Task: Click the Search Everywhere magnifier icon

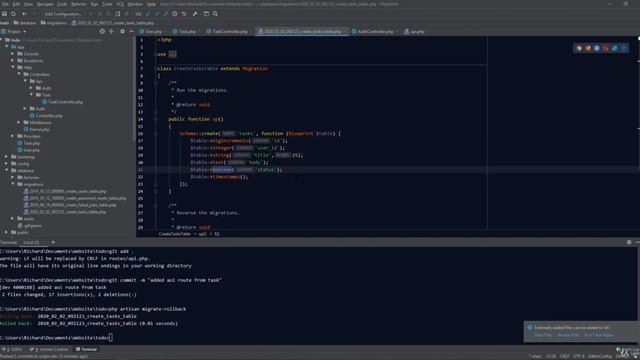Action: (215, 13)
